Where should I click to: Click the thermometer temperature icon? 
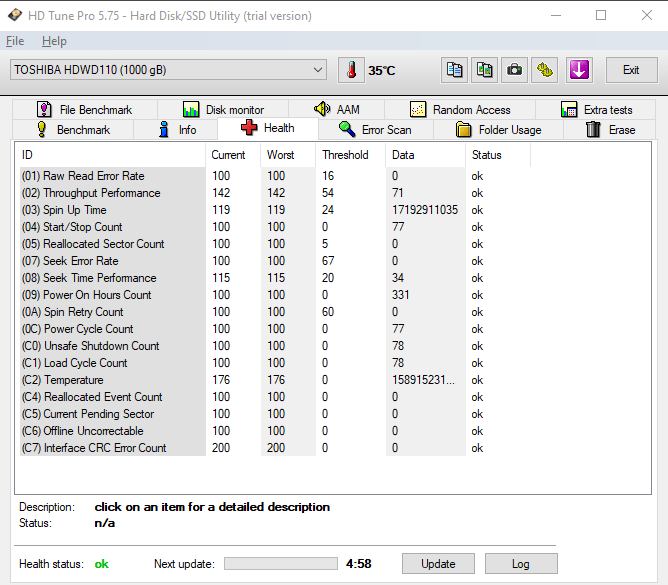click(x=351, y=70)
